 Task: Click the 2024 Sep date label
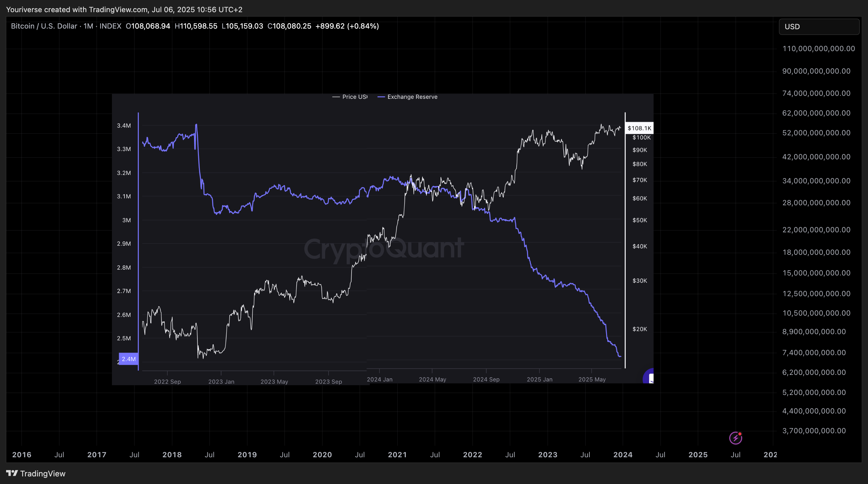pyautogui.click(x=486, y=379)
